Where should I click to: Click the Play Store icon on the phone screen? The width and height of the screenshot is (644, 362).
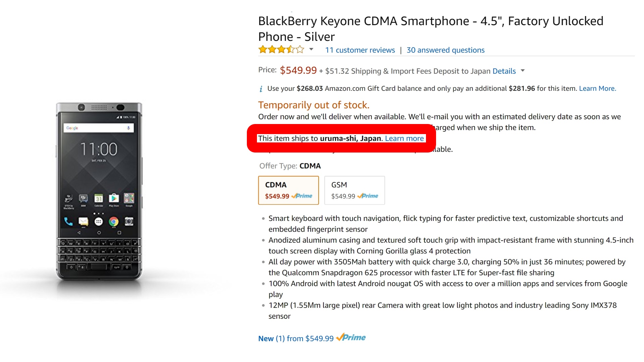pos(114,198)
